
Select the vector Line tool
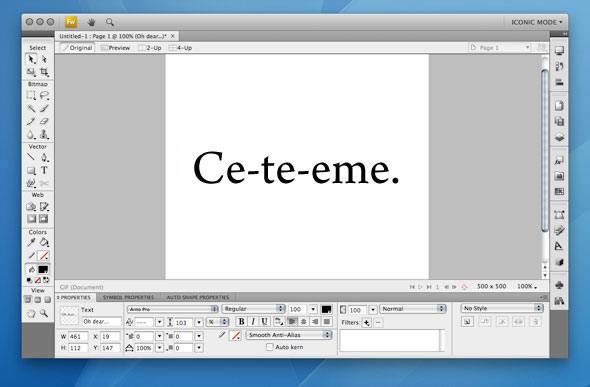tap(31, 157)
